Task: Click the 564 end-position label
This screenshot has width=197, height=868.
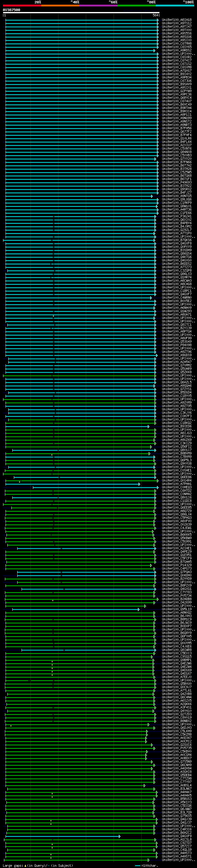Action: pyautogui.click(x=155, y=15)
